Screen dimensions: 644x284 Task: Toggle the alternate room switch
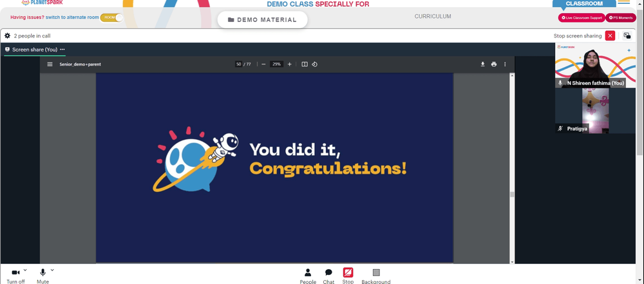[111, 17]
